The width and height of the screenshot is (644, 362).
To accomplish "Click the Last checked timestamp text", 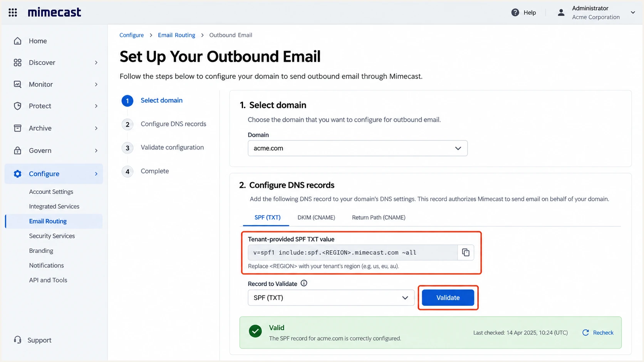I will tap(520, 333).
